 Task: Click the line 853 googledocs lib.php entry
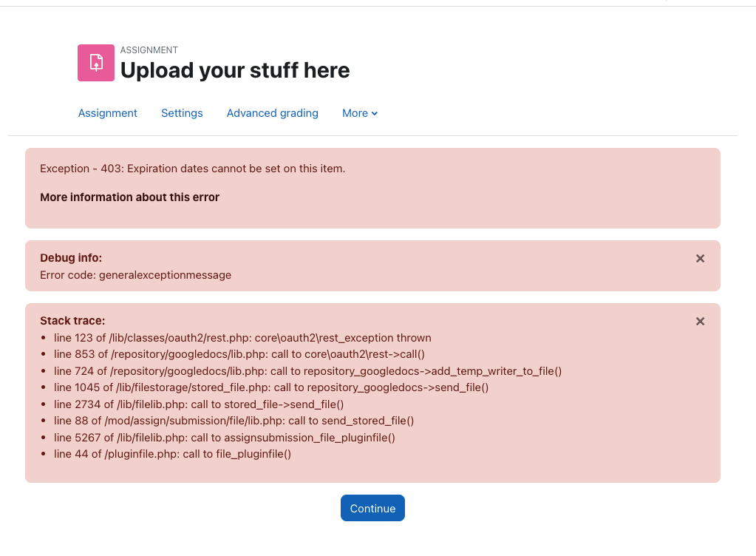[x=239, y=354]
